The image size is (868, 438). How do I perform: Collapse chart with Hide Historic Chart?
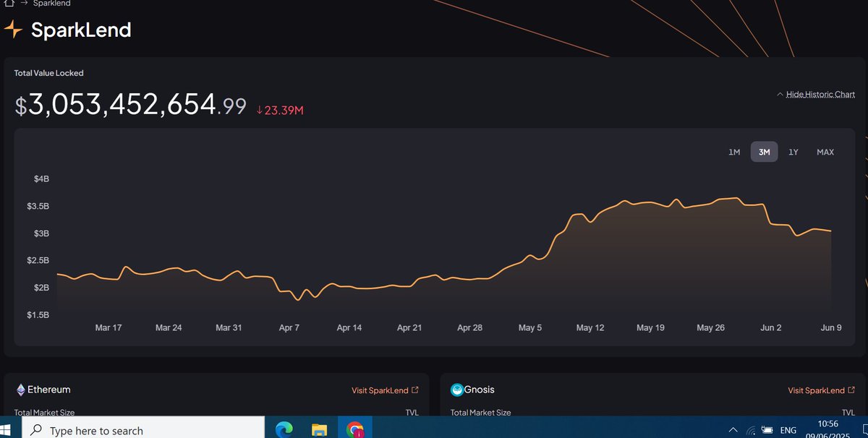[x=816, y=95]
